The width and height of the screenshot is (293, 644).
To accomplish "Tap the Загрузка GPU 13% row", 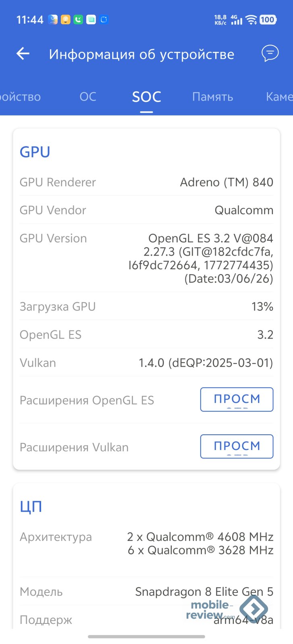I will click(146, 307).
